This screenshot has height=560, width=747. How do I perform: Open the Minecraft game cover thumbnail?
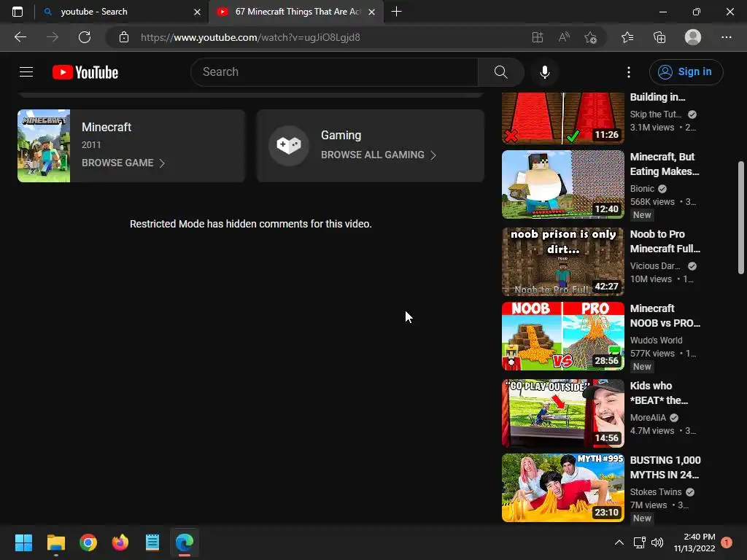tap(44, 146)
